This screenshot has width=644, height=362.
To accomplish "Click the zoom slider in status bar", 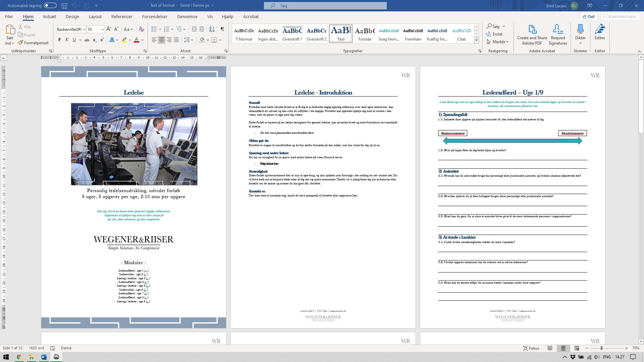I will tap(601, 348).
